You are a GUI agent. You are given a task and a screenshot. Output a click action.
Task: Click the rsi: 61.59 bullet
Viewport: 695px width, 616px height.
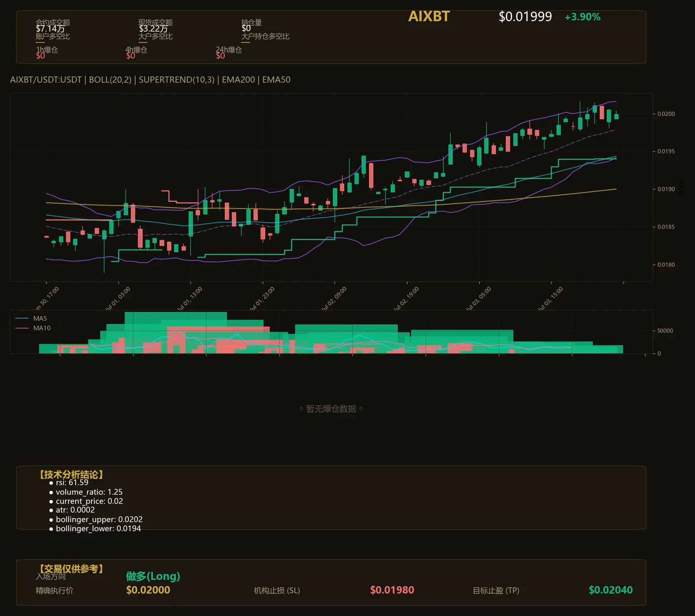click(69, 483)
